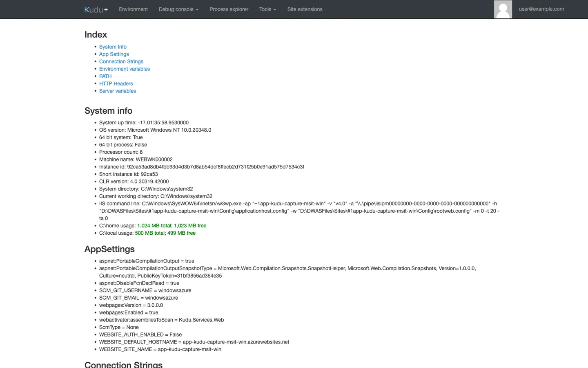Image resolution: width=588 pixels, height=368 pixels.
Task: Click WEBSITE_AUTH_ENABLED = False line
Action: coord(140,334)
